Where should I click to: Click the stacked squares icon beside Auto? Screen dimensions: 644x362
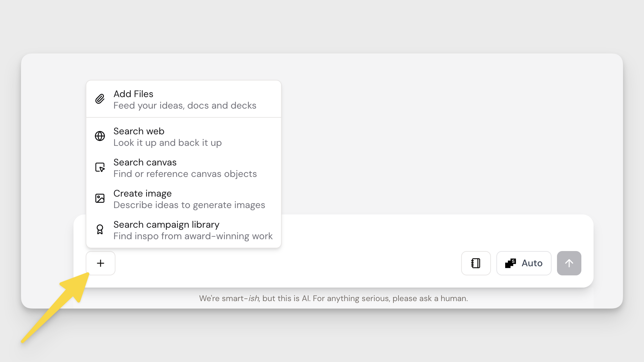pos(511,263)
